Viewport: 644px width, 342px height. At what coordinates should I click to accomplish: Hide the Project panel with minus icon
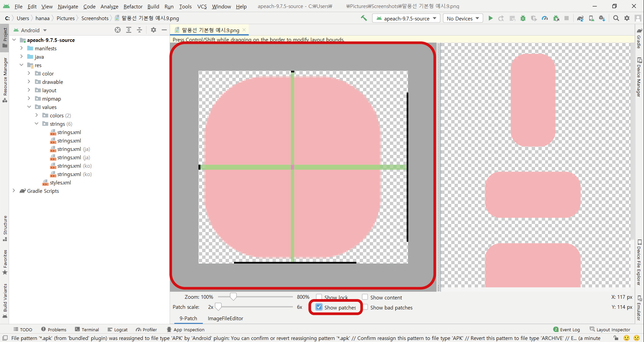tap(164, 30)
